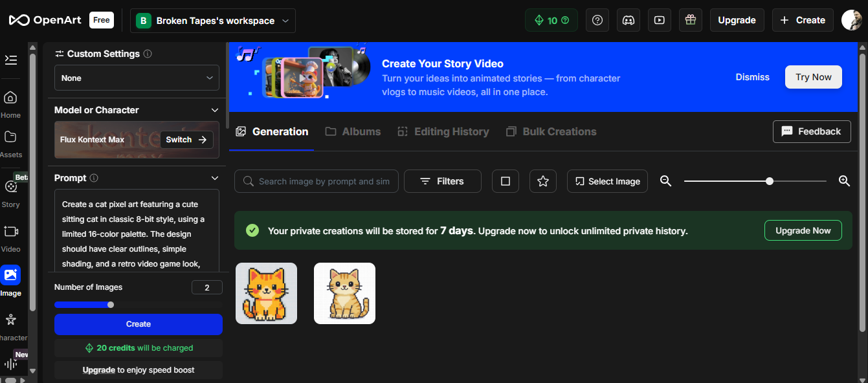The image size is (868, 383).
Task: Open the gift rewards icon
Action: [691, 20]
